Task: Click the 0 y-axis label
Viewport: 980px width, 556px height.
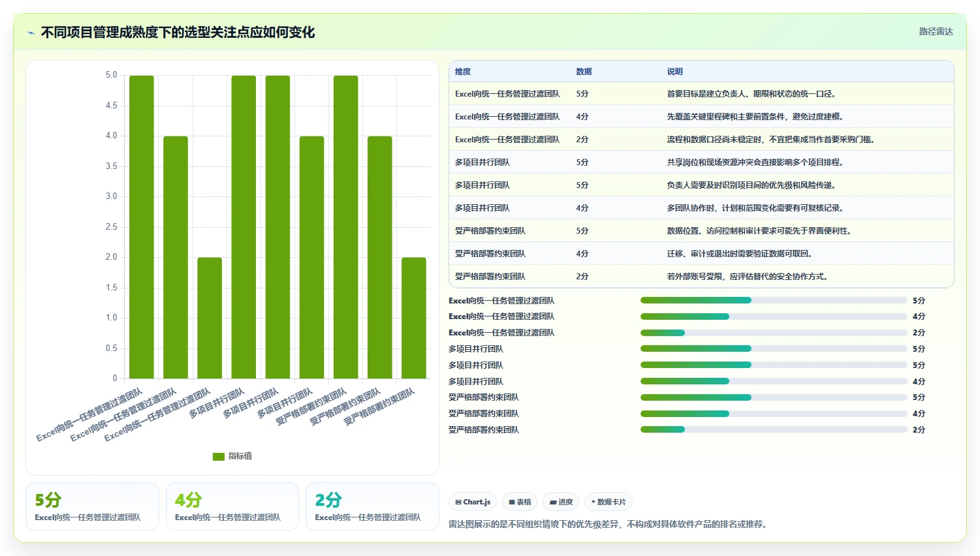Action: coord(115,378)
